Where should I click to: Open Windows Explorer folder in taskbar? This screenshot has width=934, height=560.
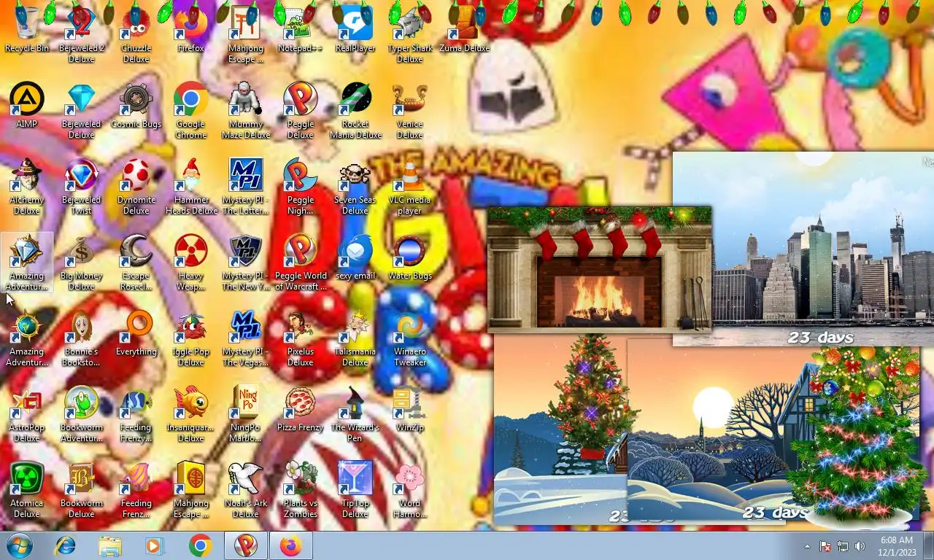110,545
